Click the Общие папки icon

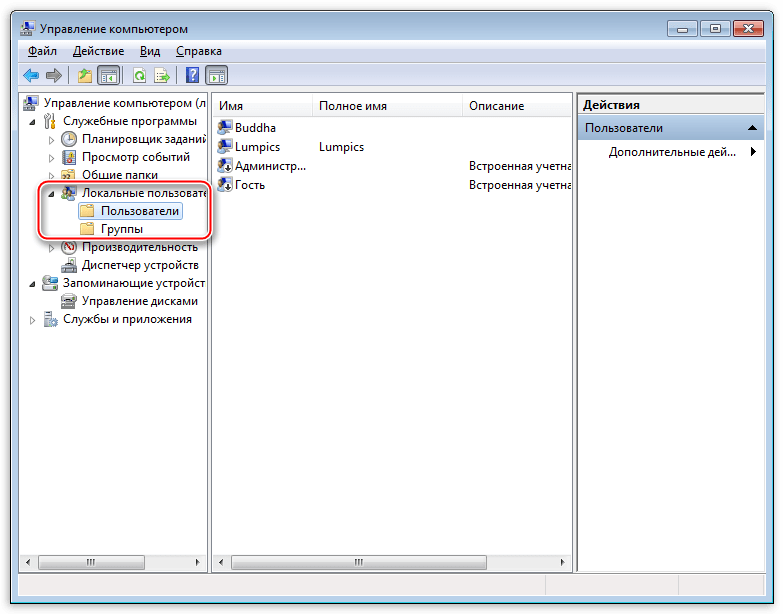point(68,174)
